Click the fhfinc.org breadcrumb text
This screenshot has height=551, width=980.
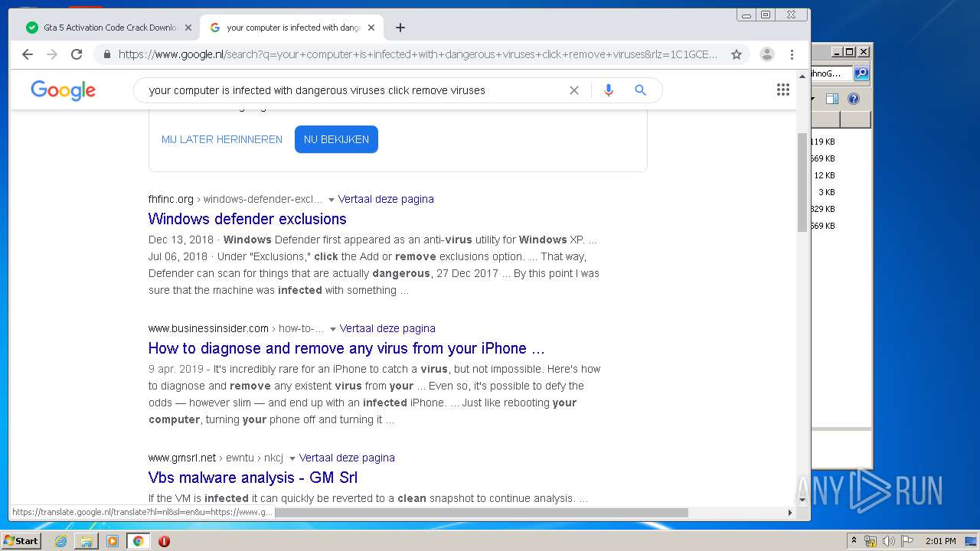(236, 199)
